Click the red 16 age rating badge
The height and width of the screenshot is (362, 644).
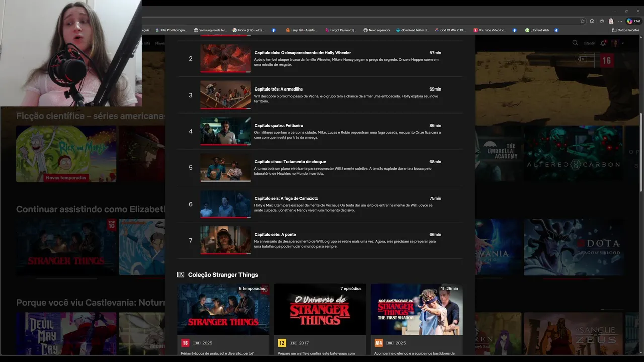pos(185,343)
